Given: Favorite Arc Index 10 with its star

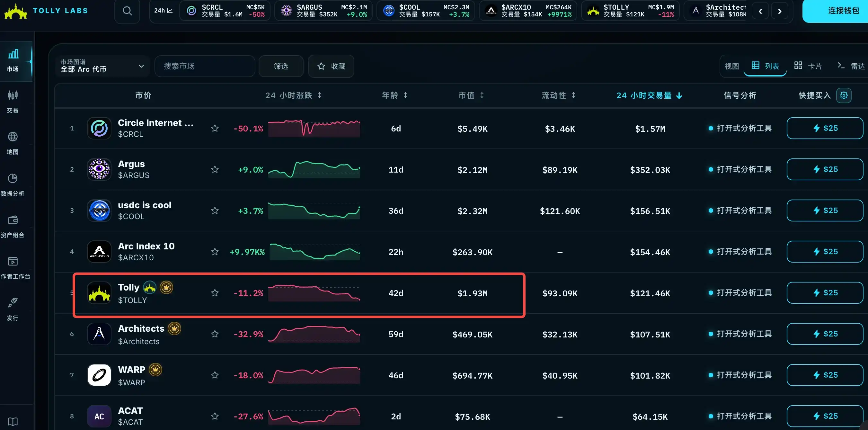Looking at the screenshot, I should tap(215, 251).
